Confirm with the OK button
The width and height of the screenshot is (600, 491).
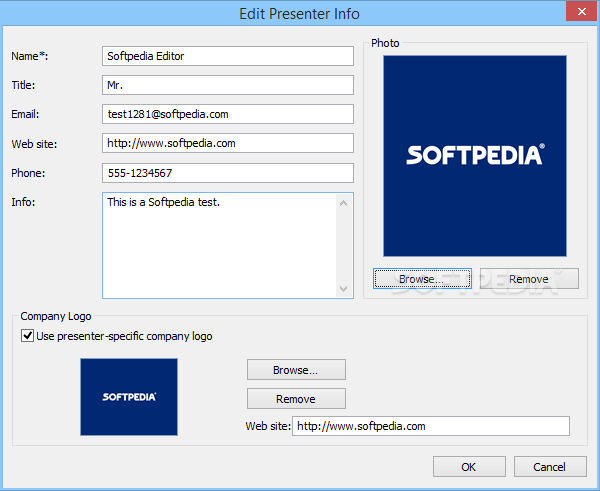[469, 467]
